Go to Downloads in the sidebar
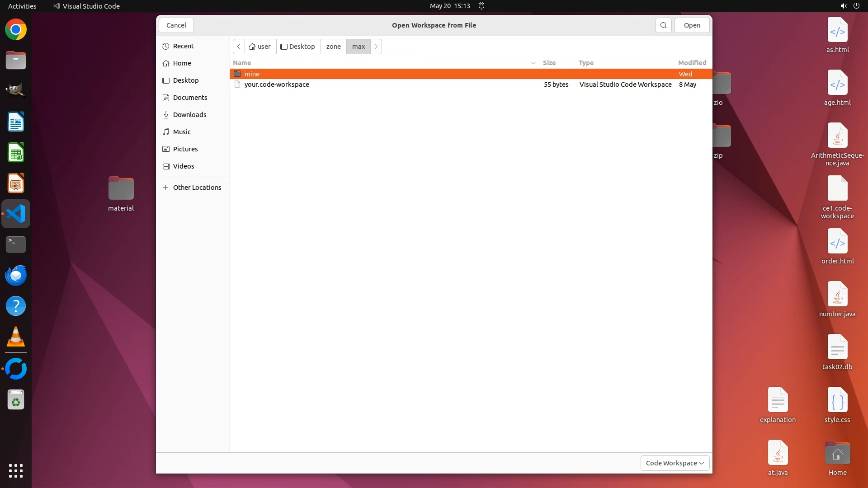 (x=189, y=115)
